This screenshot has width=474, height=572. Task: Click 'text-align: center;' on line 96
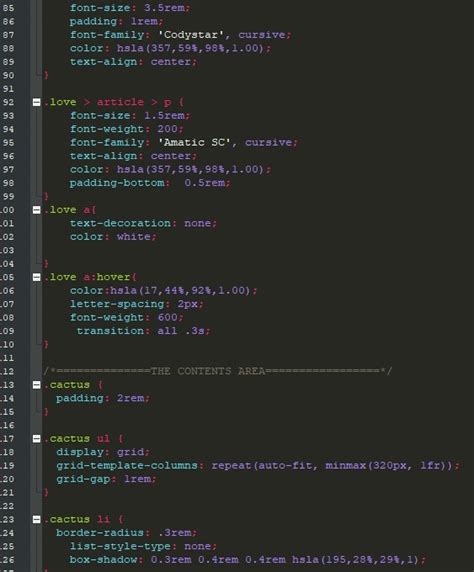pos(133,156)
